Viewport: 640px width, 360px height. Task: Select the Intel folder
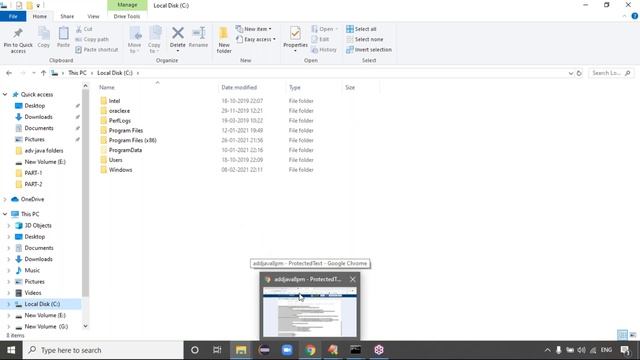[114, 101]
